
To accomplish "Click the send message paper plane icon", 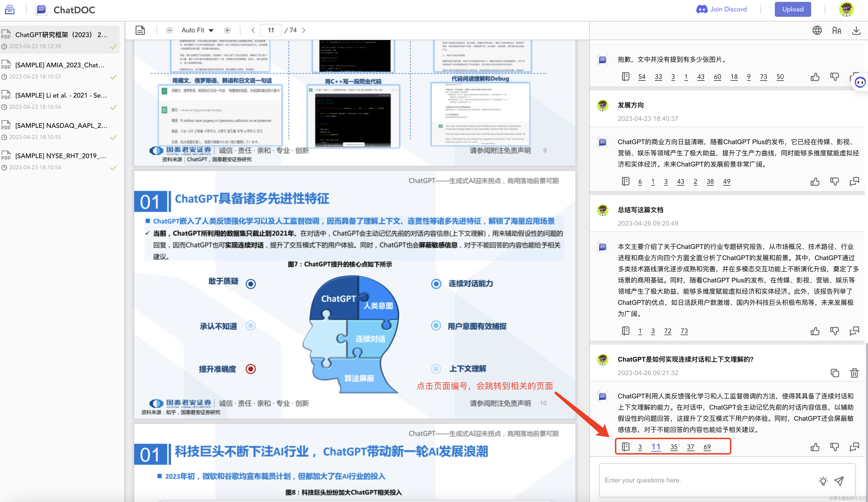I will click(839, 481).
